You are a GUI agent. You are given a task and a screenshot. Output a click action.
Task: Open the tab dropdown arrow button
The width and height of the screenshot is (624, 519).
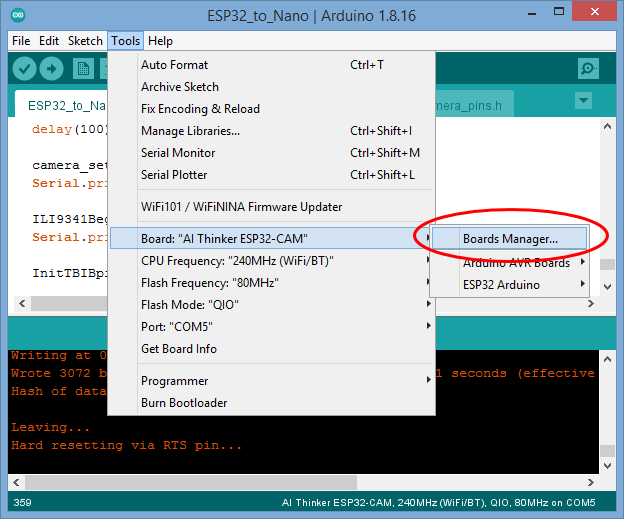(x=583, y=100)
